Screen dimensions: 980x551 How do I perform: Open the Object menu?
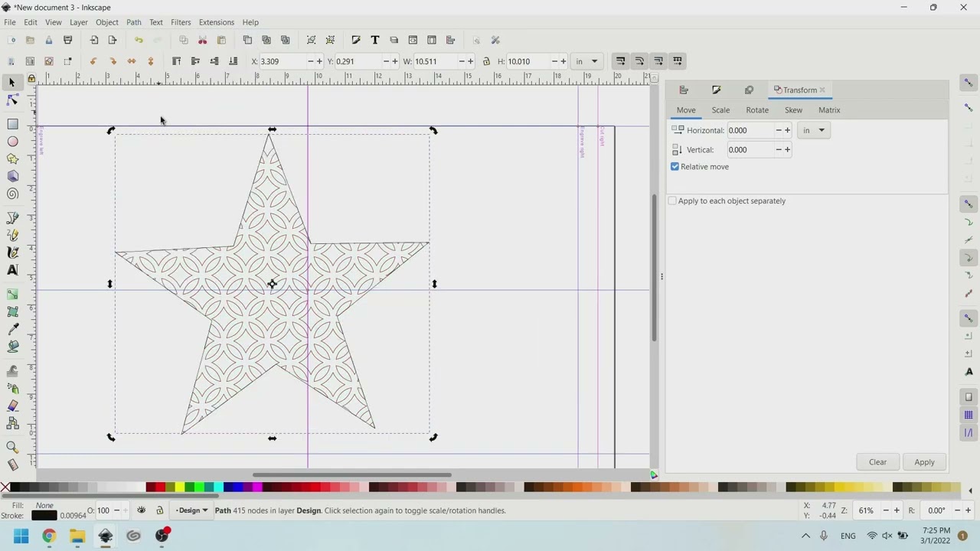[x=106, y=22]
